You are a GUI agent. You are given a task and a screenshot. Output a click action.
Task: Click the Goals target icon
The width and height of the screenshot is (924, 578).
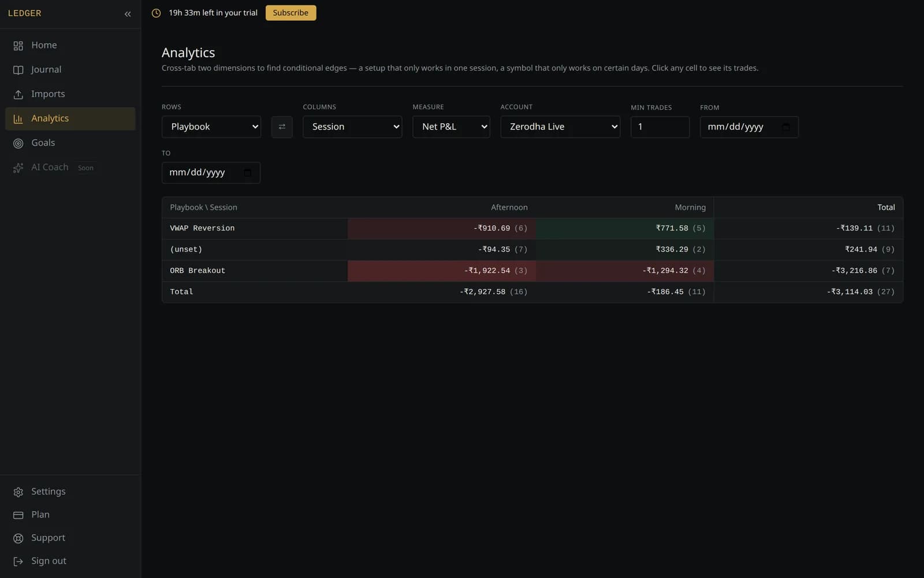pos(18,143)
